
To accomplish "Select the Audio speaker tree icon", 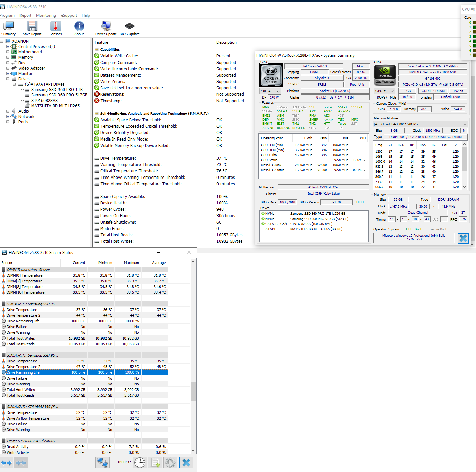I will (14, 111).
